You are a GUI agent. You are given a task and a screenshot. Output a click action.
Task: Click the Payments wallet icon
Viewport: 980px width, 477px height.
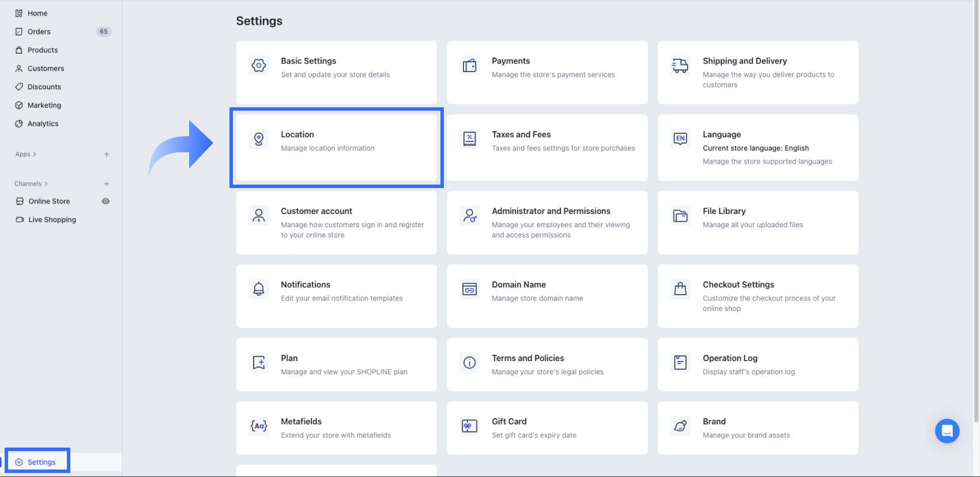(x=470, y=66)
